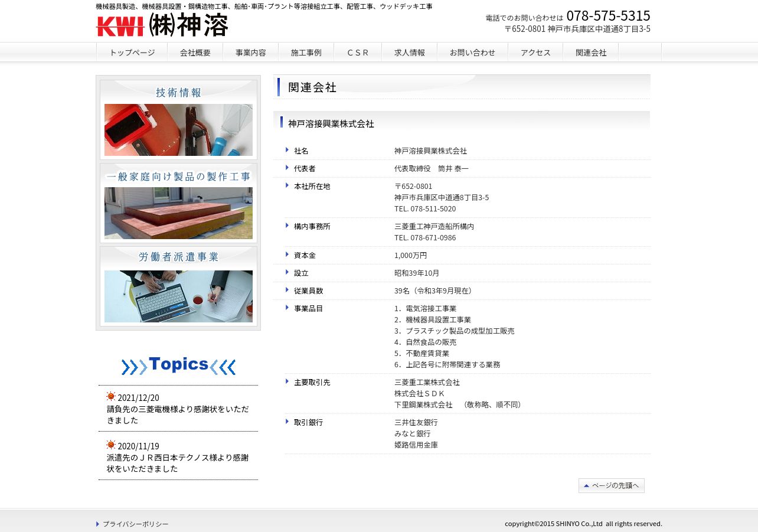Open the topic about ＪＲ西日本テクノス様 感謝状

[x=178, y=463]
